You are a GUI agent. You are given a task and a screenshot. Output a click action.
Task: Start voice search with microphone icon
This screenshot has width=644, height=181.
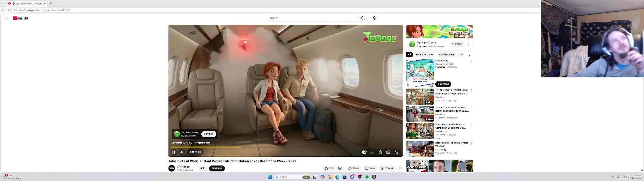374,18
